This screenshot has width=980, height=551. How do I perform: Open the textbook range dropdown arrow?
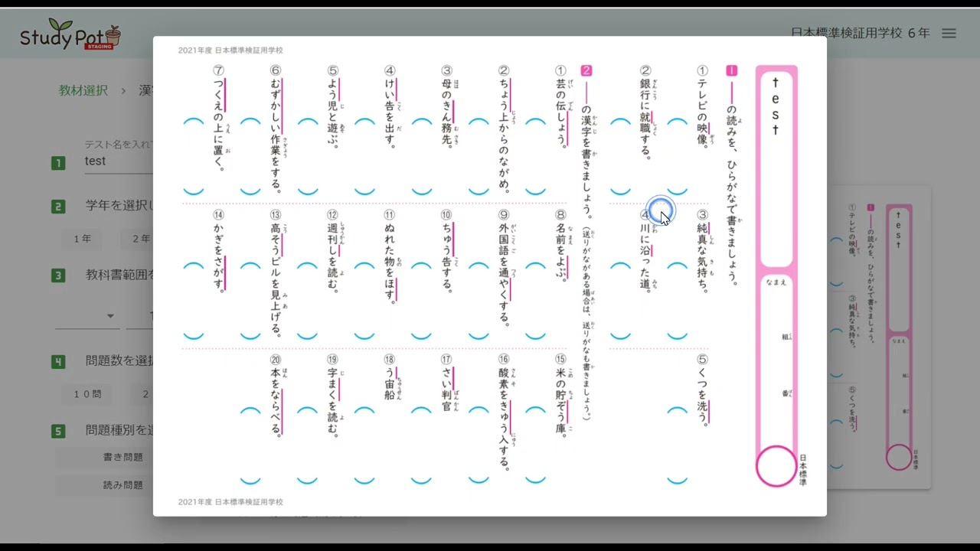[x=110, y=316]
